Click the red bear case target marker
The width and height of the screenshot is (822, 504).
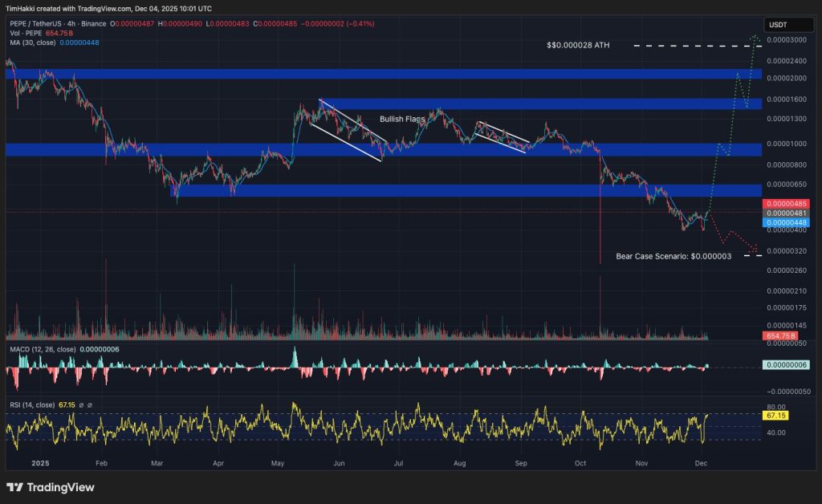[x=752, y=247]
